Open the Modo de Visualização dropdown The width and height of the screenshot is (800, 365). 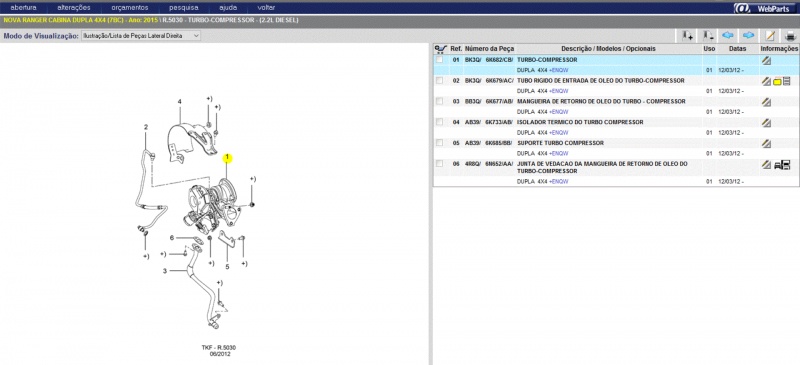(x=141, y=36)
